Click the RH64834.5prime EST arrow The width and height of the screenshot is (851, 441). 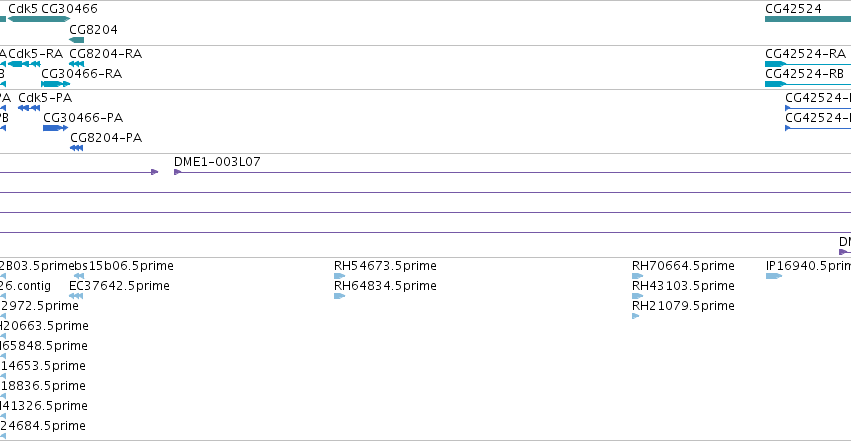340,296
